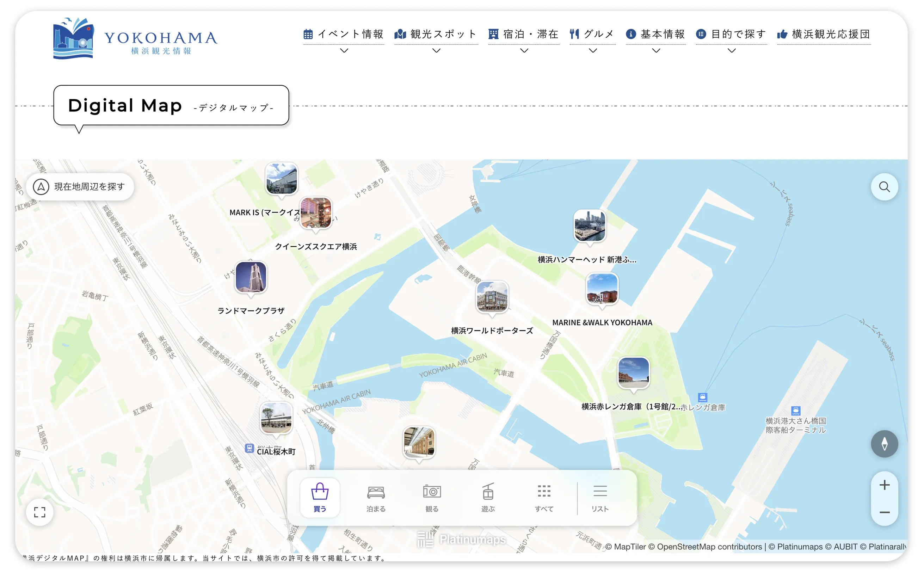Click the YOKOHAMA 横浜観光情報 logo

click(x=135, y=38)
